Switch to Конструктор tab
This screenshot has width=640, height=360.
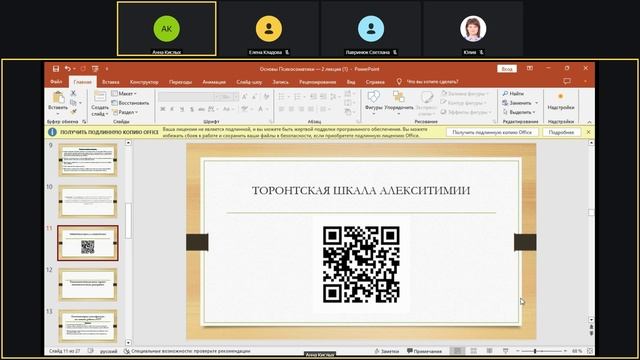(144, 82)
